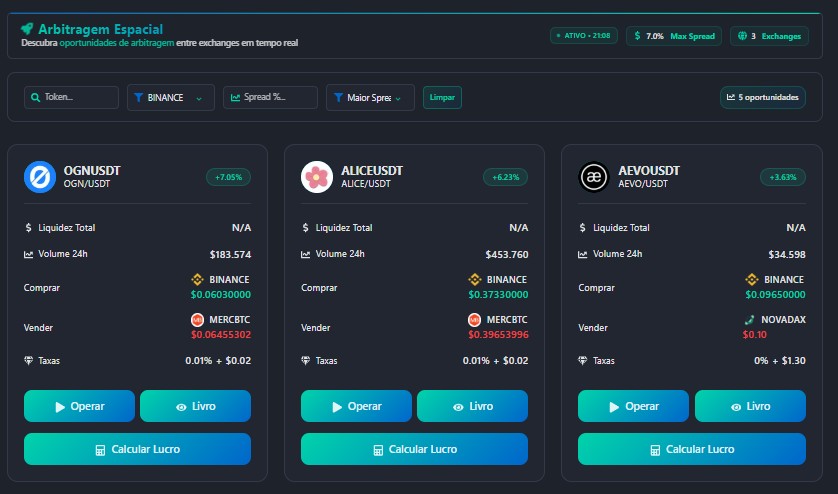Image resolution: width=838 pixels, height=494 pixels.
Task: Click the Spread % filter field
Action: 270,98
